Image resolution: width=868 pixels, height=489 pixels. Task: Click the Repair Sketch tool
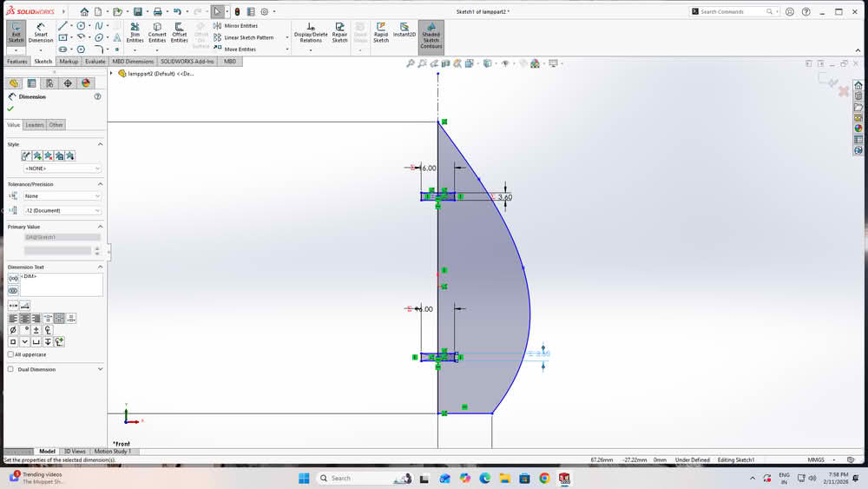(339, 33)
